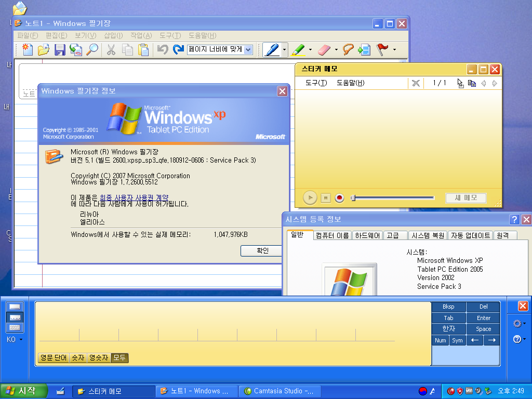This screenshot has height=399, width=532.
Task: Click the Save floppy disk icon
Action: tap(60, 50)
